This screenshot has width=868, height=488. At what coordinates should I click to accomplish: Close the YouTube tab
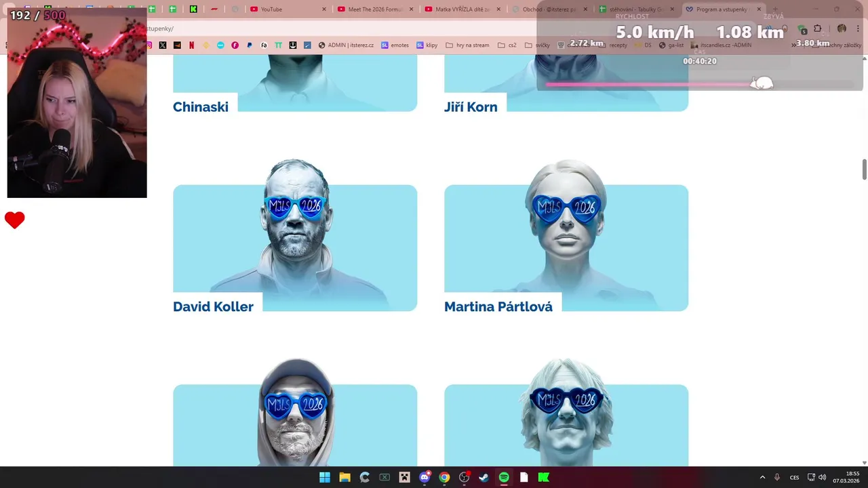323,9
